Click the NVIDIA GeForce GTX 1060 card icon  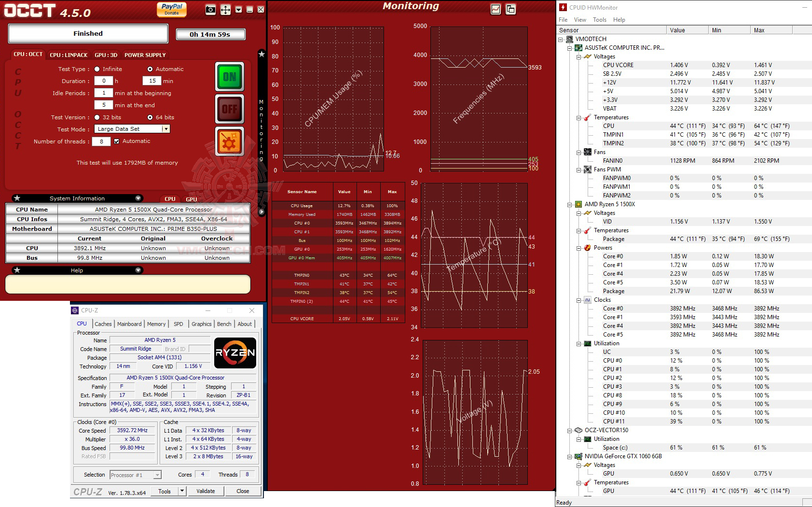(578, 456)
